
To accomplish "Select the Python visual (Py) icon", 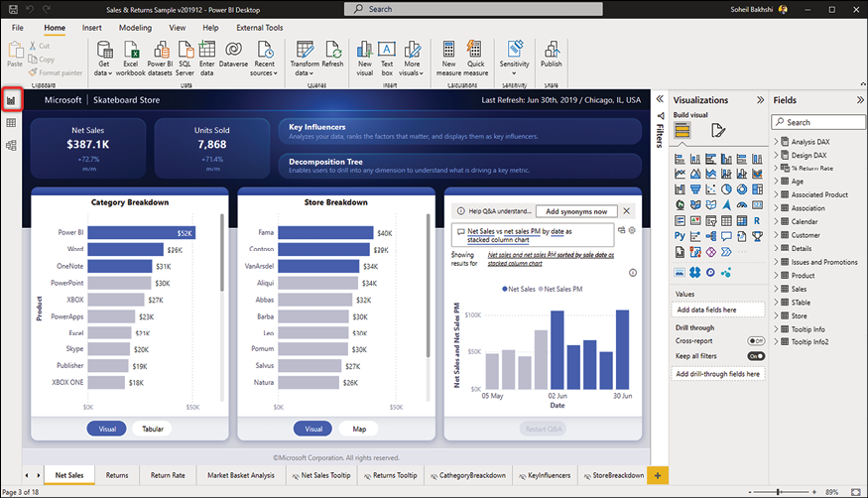I will click(x=680, y=236).
